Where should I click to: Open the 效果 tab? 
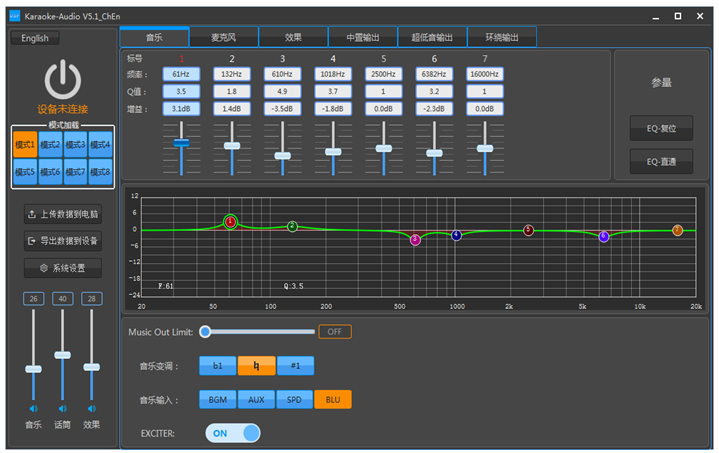click(293, 37)
